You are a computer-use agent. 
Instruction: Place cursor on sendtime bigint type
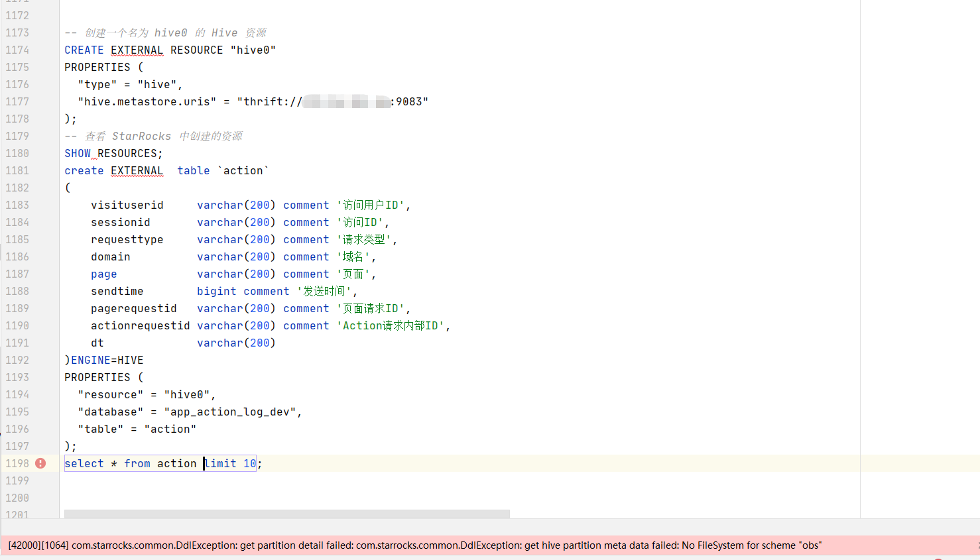pos(216,291)
